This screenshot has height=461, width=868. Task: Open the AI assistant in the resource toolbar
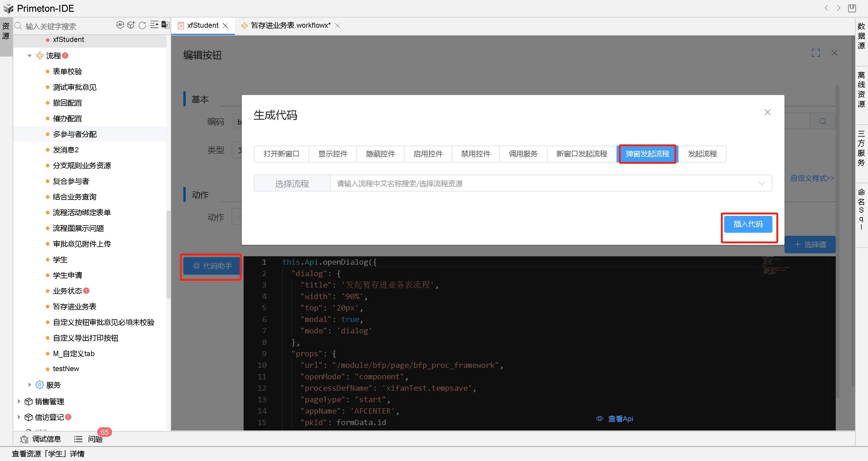click(x=120, y=25)
